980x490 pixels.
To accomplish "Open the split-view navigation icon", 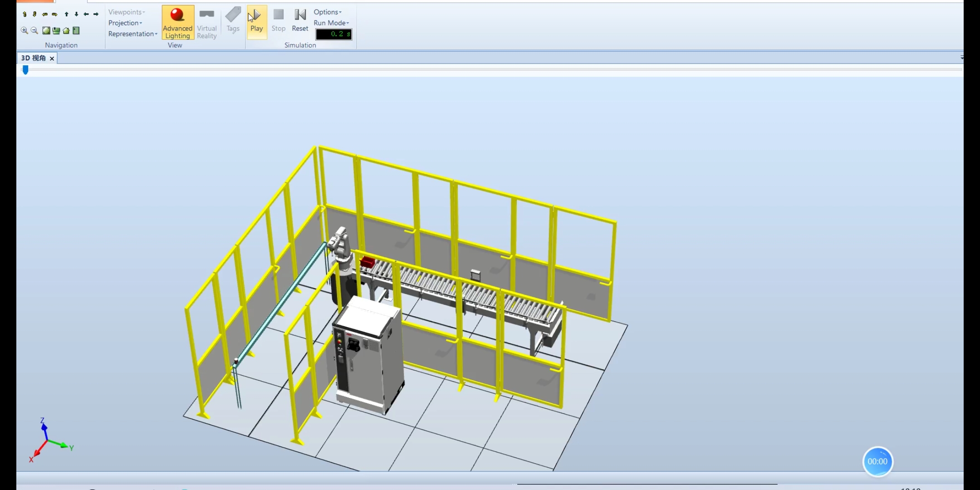I will [76, 31].
